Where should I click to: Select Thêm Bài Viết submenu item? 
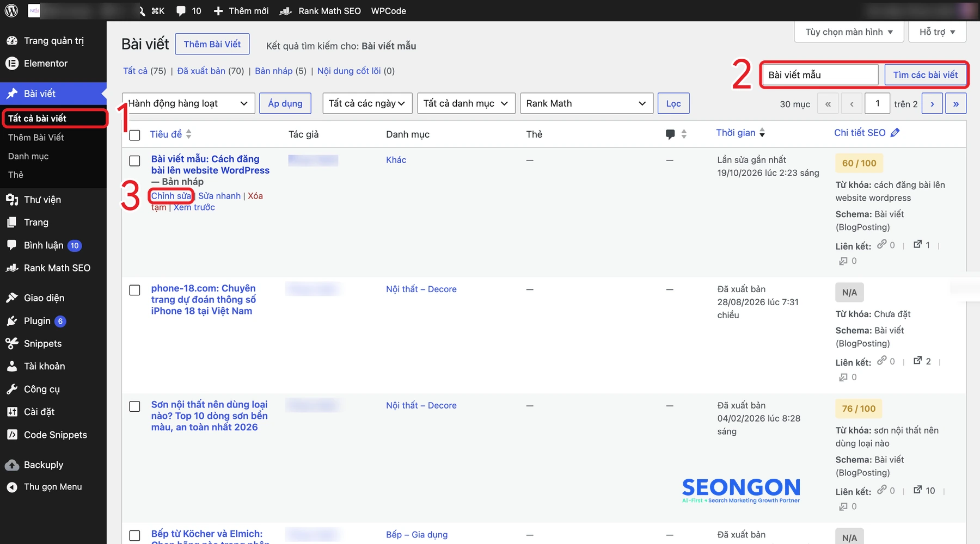coord(36,138)
